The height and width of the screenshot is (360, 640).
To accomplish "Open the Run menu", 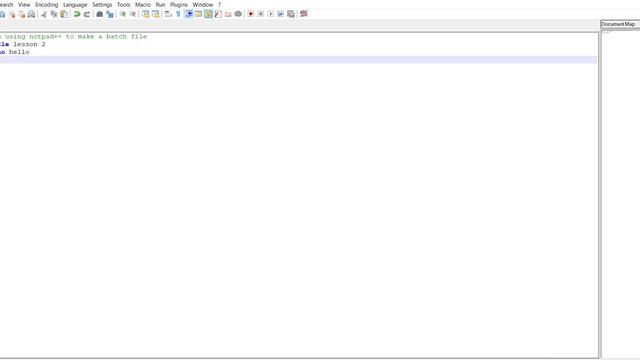I will click(160, 4).
